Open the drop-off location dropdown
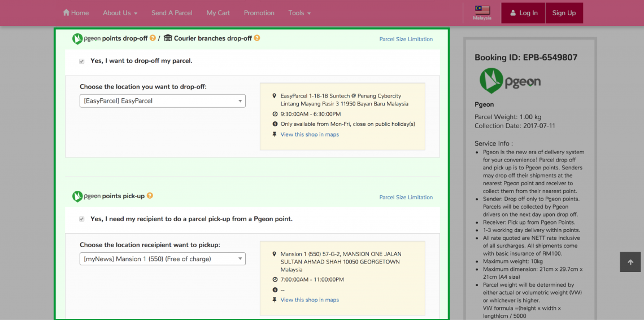The width and height of the screenshot is (644, 320). tap(162, 101)
